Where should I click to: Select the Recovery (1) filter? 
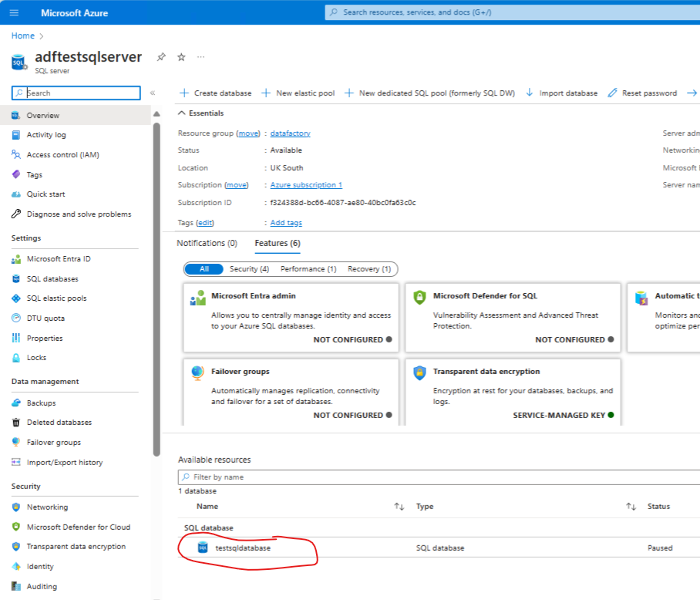369,269
